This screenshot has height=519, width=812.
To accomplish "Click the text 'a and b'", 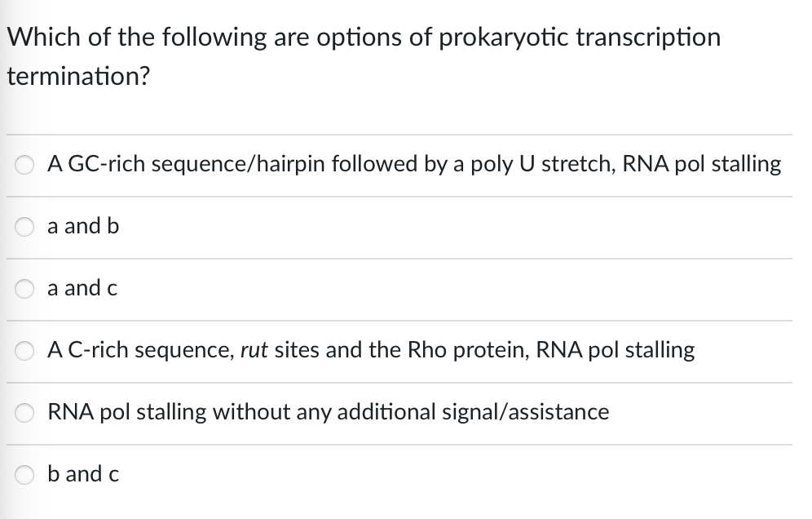I will tap(82, 226).
